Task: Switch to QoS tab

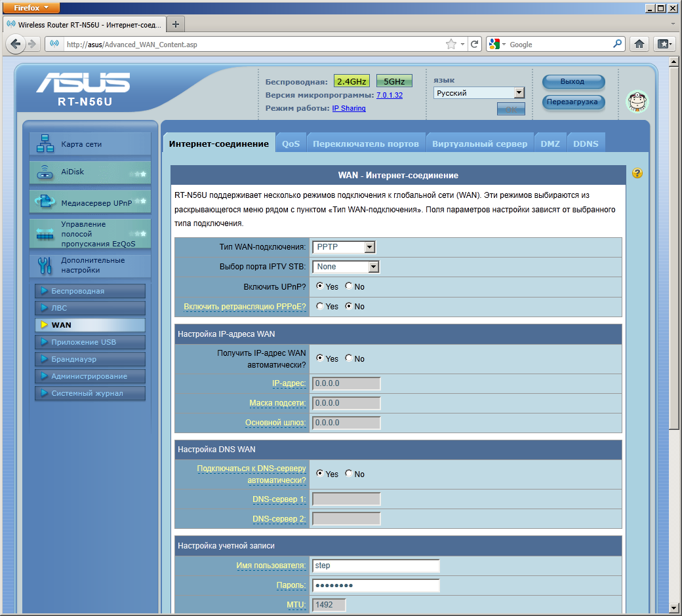Action: point(291,144)
